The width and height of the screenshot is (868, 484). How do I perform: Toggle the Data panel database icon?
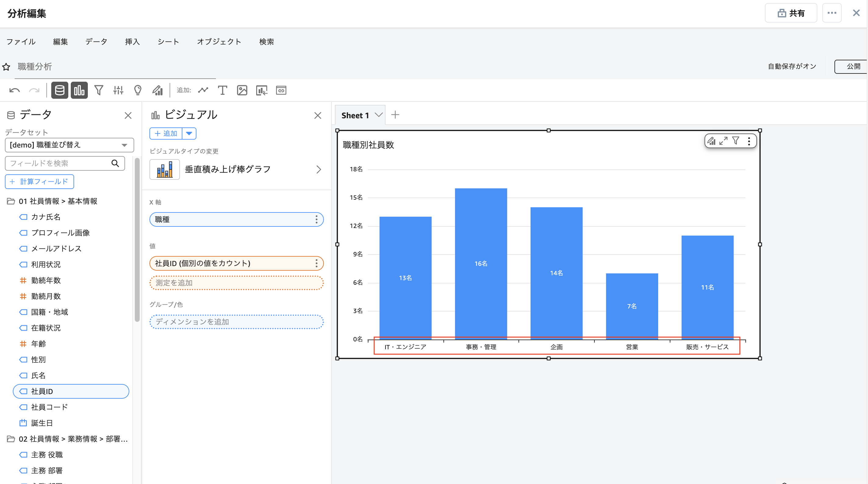click(60, 90)
